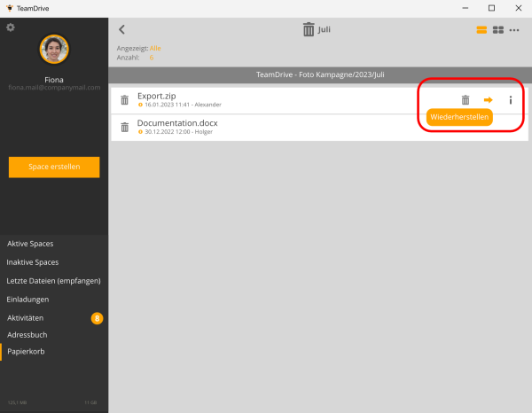Switch to list view layout
The height and width of the screenshot is (413, 532).
[x=481, y=30]
